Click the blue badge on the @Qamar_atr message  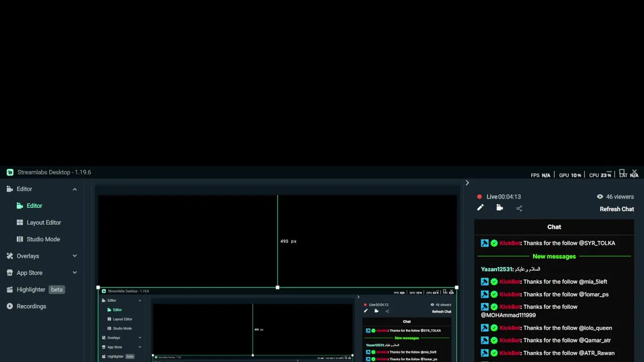pos(485,340)
